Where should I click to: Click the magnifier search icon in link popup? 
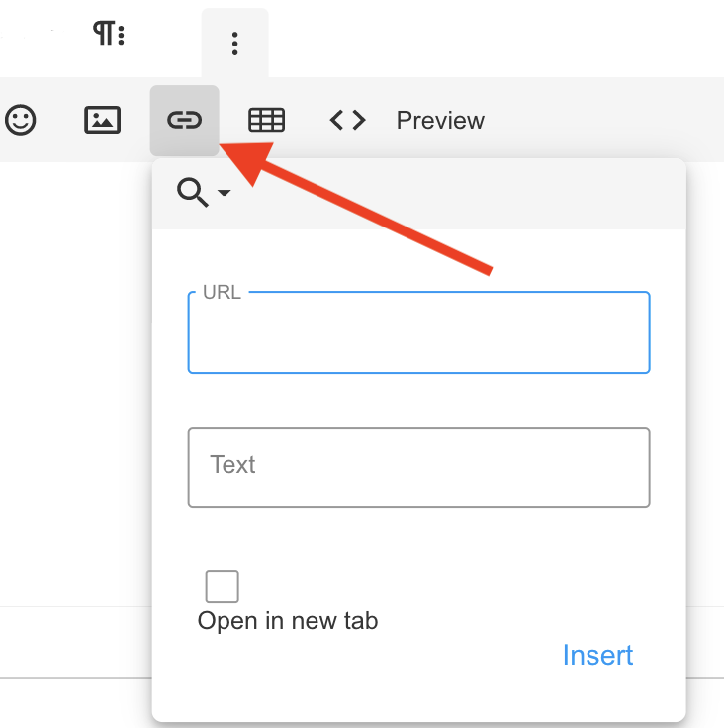click(x=192, y=193)
